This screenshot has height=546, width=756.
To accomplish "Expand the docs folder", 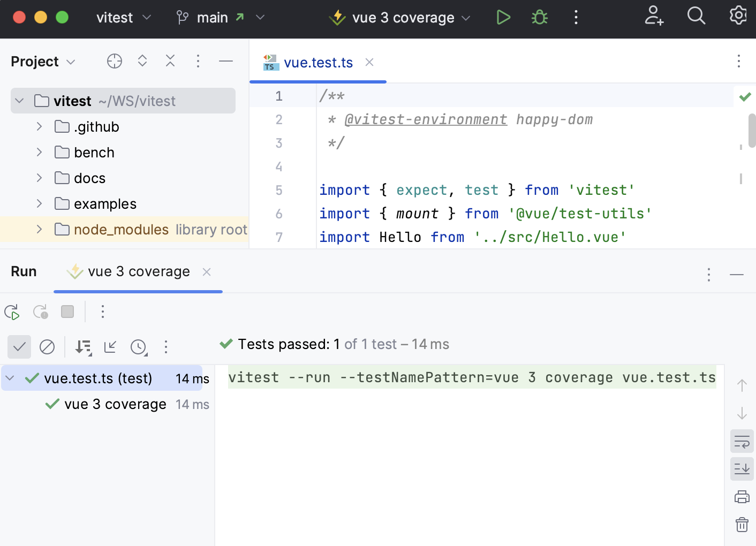I will tap(39, 178).
